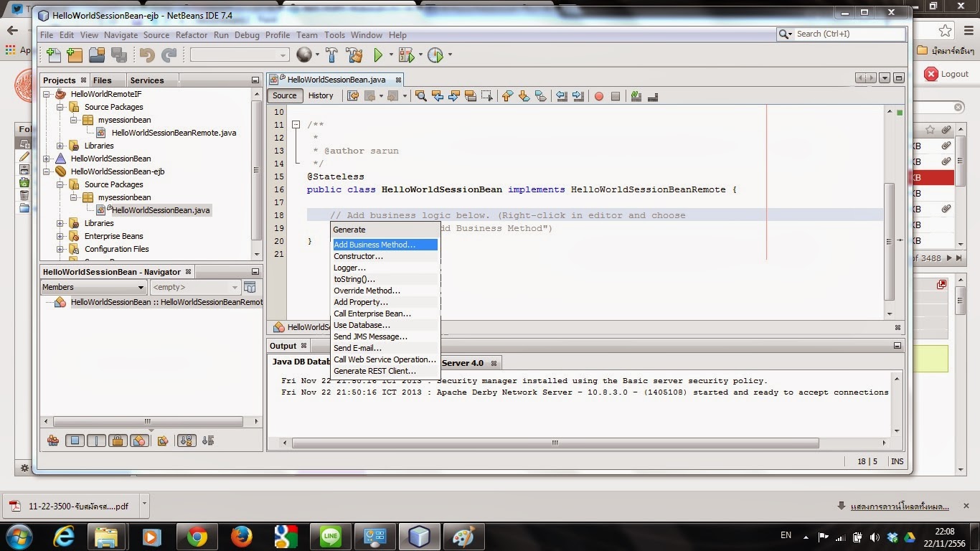Image resolution: width=980 pixels, height=551 pixels.
Task: Profile the main project
Action: click(x=434, y=55)
